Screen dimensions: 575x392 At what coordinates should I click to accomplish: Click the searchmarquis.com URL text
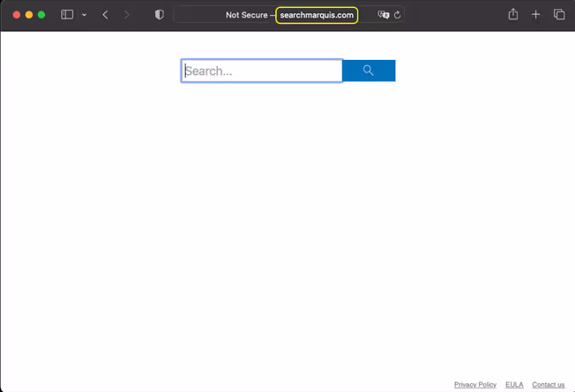click(317, 15)
